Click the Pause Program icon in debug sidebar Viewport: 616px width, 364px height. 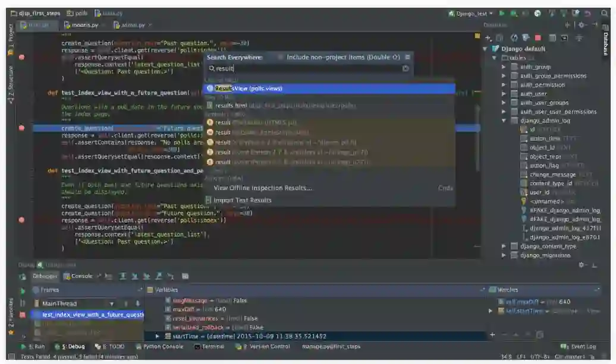pyautogui.click(x=23, y=303)
